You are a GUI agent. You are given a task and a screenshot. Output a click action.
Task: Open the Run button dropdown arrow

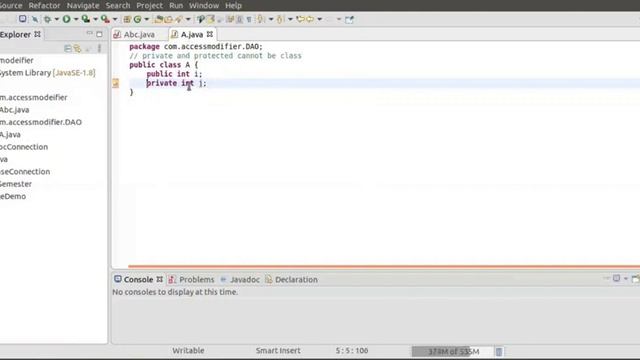click(x=76, y=19)
